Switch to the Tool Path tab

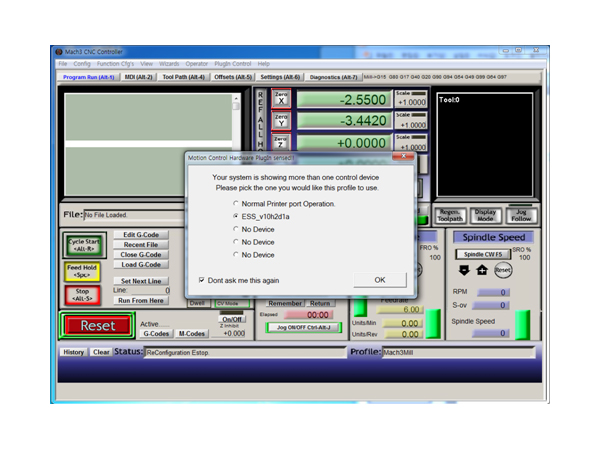point(183,76)
